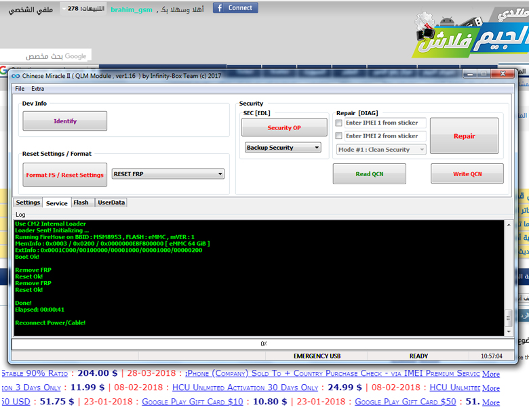Click the forum logo banner

471,34
